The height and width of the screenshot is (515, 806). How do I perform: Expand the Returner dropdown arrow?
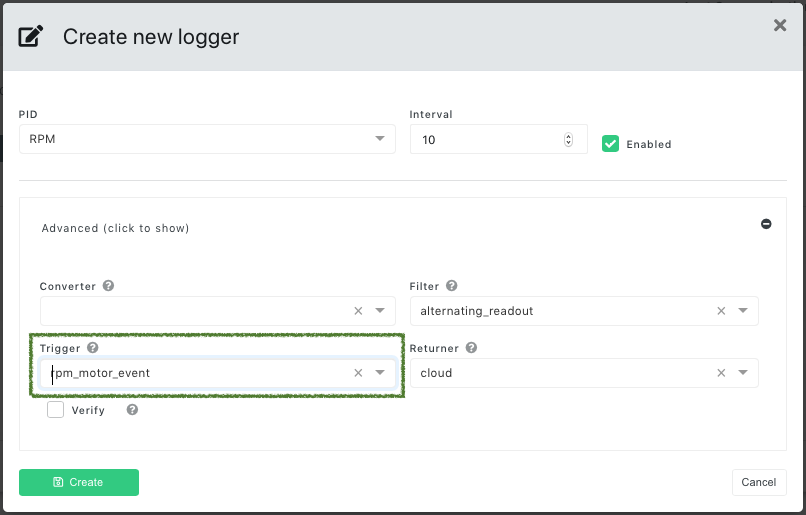[743, 373]
